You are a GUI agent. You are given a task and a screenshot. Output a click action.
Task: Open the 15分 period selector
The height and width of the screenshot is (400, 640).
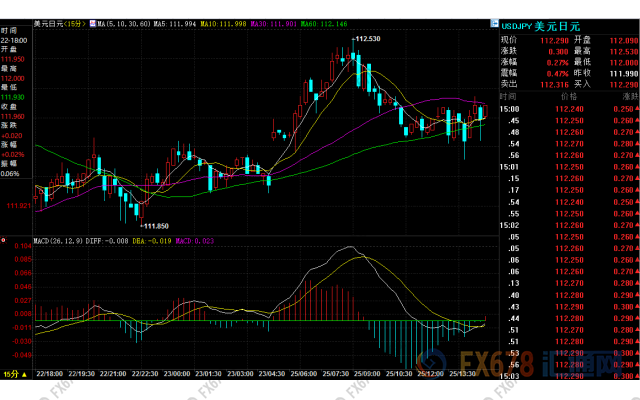click(15, 374)
